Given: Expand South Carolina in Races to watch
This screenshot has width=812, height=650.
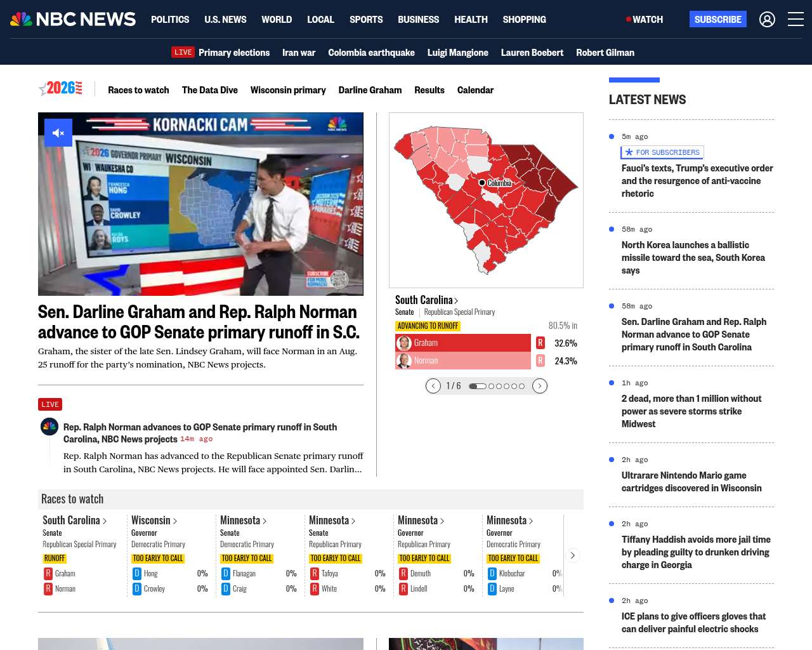Looking at the screenshot, I should click(x=74, y=521).
